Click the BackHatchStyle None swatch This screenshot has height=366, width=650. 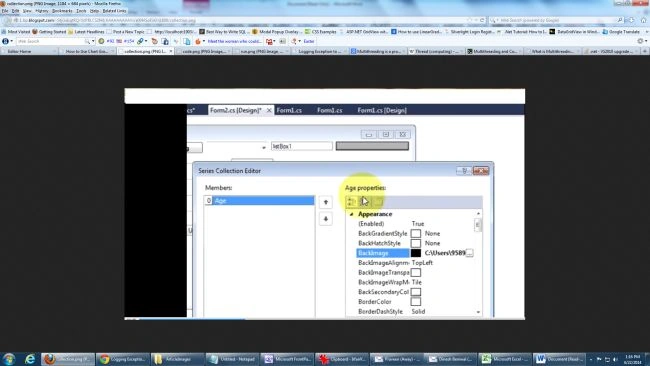point(415,243)
